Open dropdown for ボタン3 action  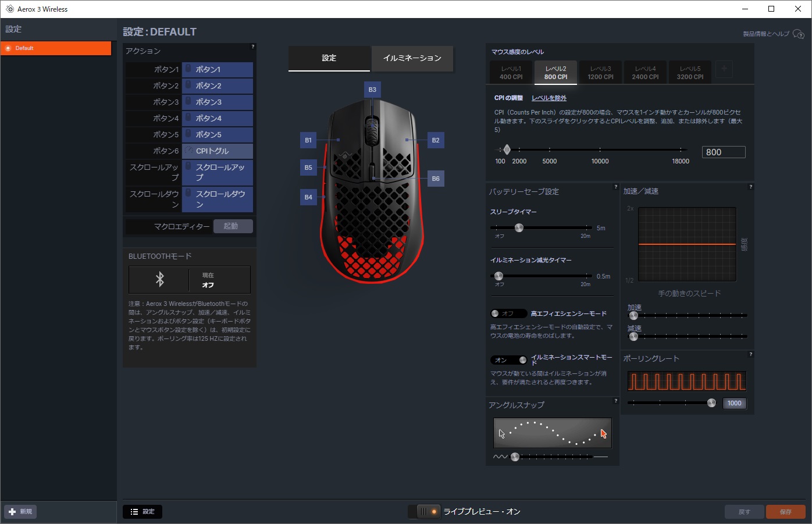(218, 102)
